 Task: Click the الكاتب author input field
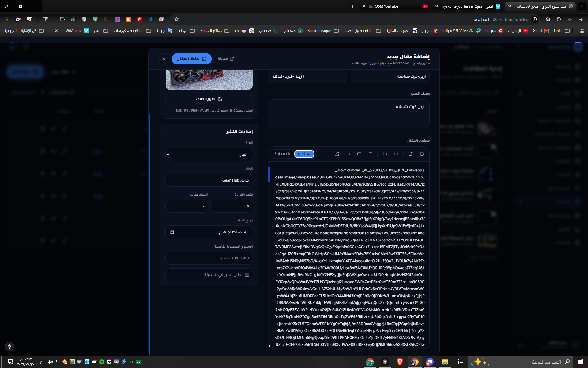pyautogui.click(x=209, y=180)
